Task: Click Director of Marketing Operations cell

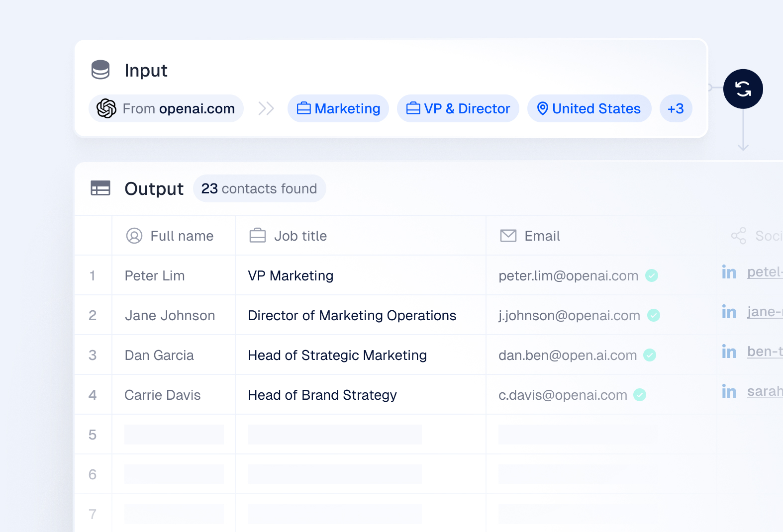Action: coord(361,315)
